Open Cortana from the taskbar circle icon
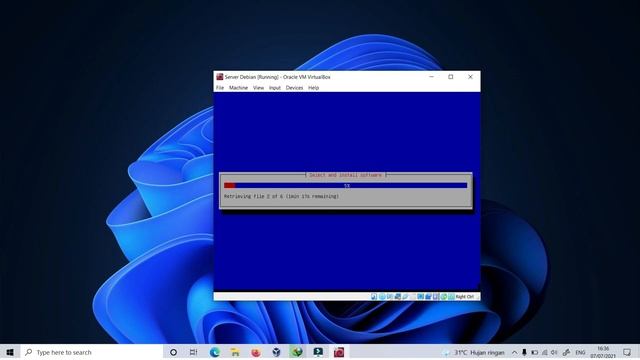 click(x=173, y=352)
